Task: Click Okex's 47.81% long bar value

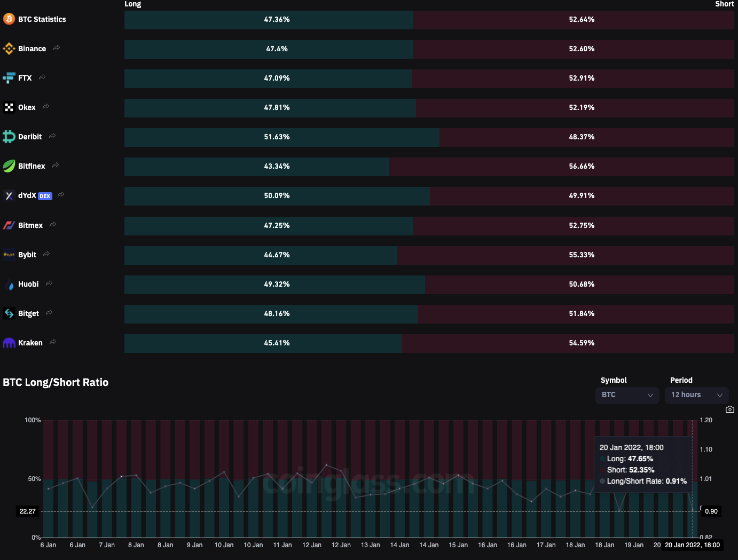Action: pyautogui.click(x=277, y=107)
